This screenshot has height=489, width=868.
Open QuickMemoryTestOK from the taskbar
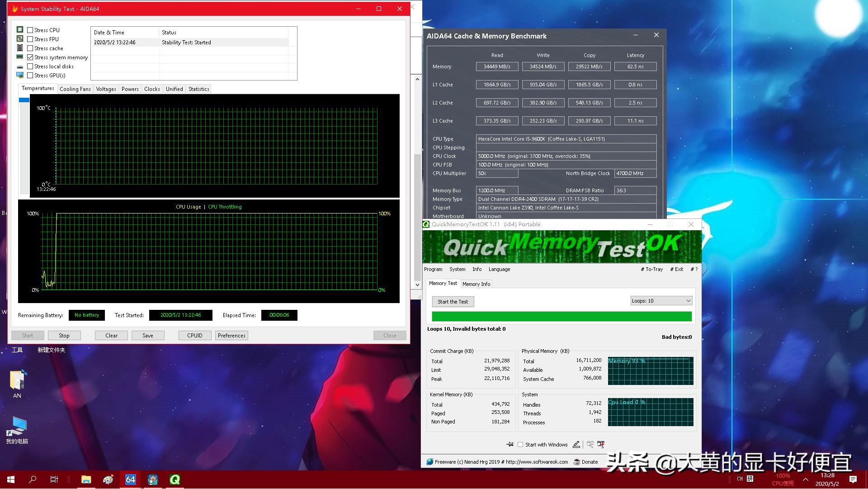pyautogui.click(x=175, y=480)
